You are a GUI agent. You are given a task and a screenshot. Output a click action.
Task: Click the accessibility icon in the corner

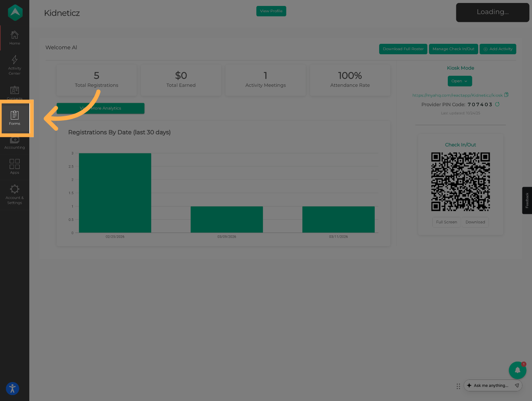click(x=12, y=389)
